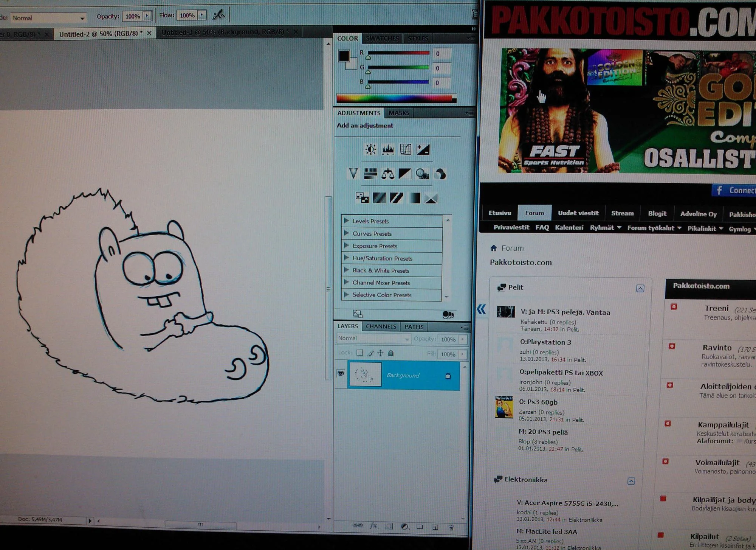Click the Facebook Connect button
Screen dimensions: 756x550
734,190
